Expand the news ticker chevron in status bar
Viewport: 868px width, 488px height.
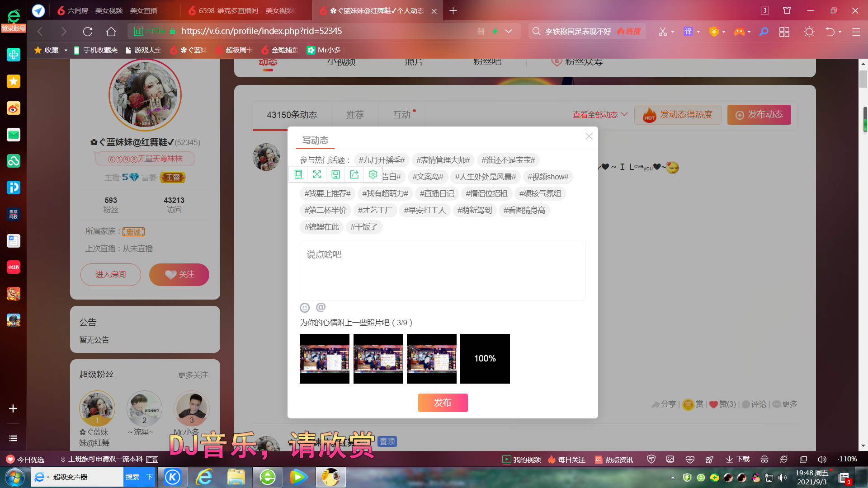[63, 460]
